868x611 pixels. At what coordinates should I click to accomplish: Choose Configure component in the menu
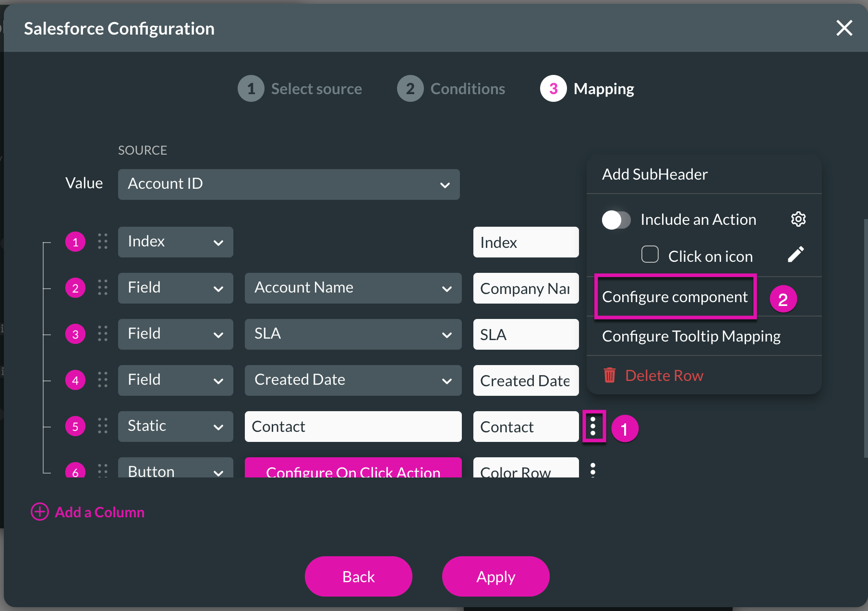(x=675, y=297)
